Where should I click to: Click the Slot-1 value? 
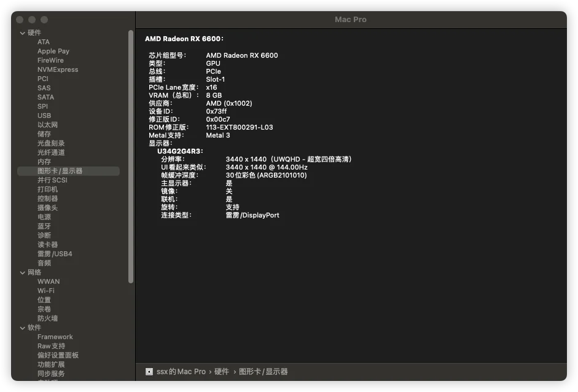215,79
